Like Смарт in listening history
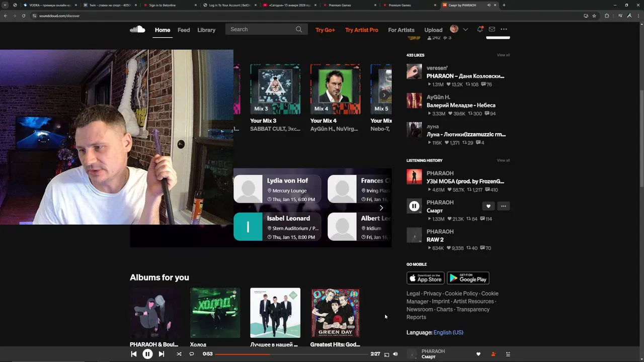The image size is (644, 362). click(488, 206)
